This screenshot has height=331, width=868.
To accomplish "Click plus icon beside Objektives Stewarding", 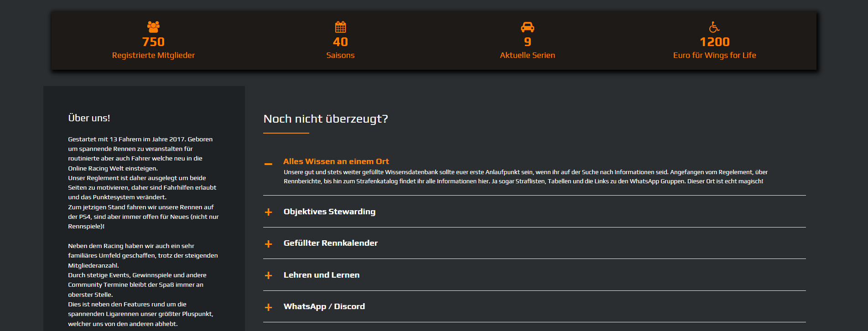I will coord(268,212).
